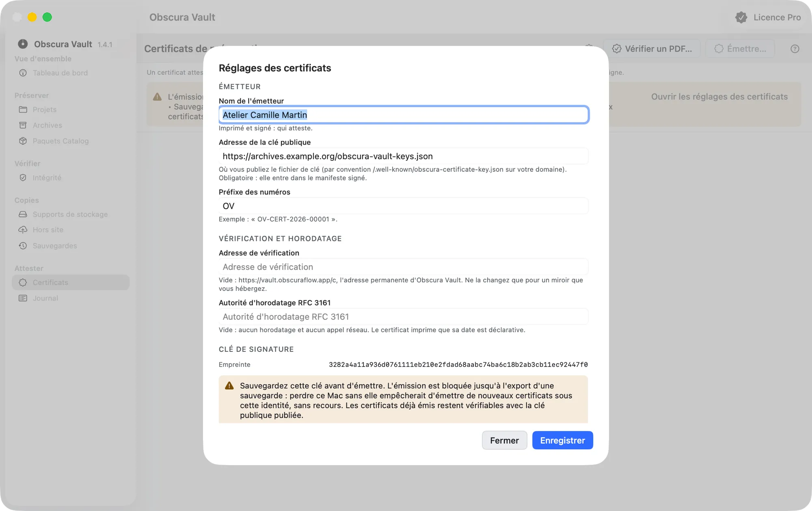
Task: Click the Émettre… toolbar button
Action: (x=740, y=49)
